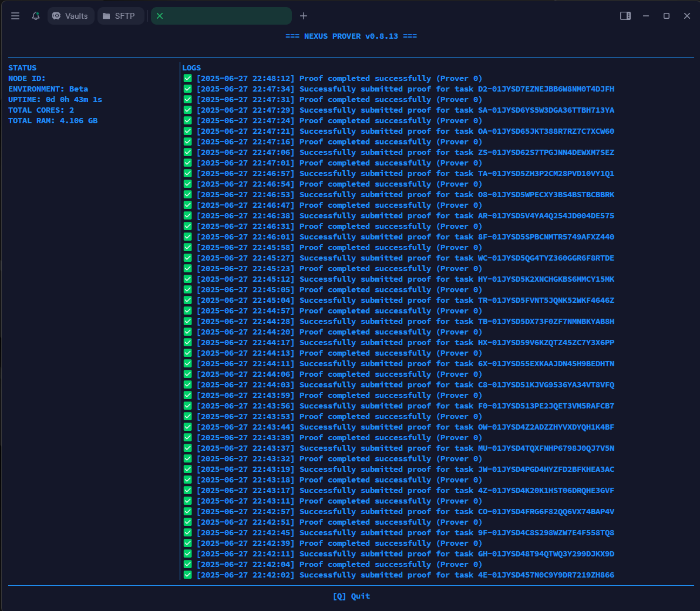Click the ENVIRONMENT: Beta line
This screenshot has height=611, width=700.
point(48,89)
